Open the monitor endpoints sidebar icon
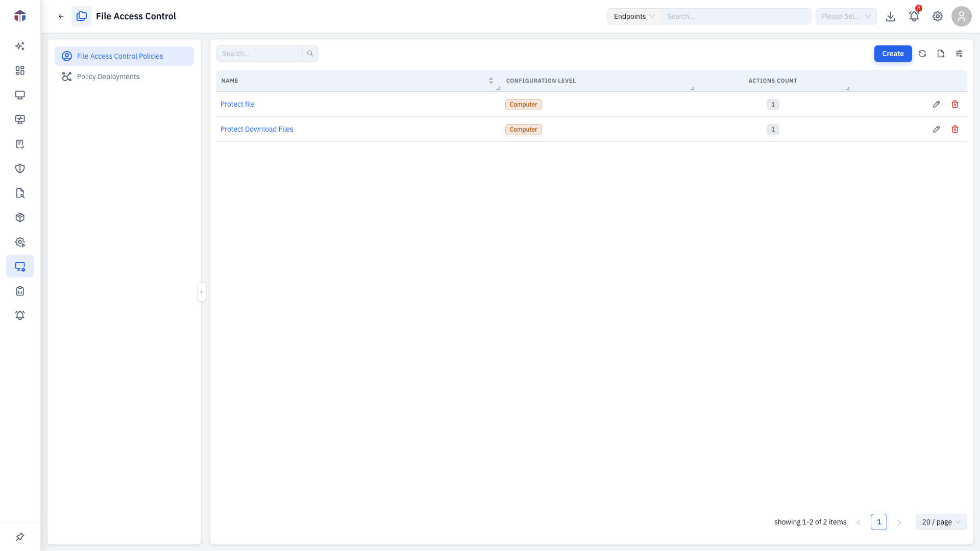This screenshot has width=980, height=551. (20, 95)
